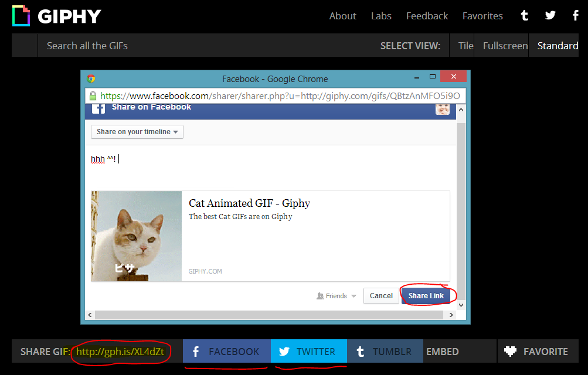Screen dimensions: 588x375
Task: Open the Tumblr icon in the header
Action: pos(524,15)
